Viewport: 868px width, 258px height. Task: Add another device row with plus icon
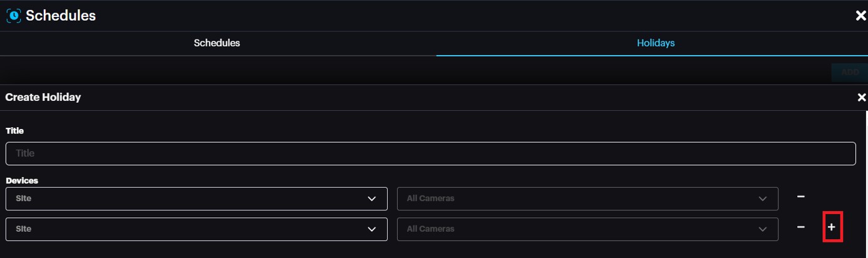[x=832, y=227]
